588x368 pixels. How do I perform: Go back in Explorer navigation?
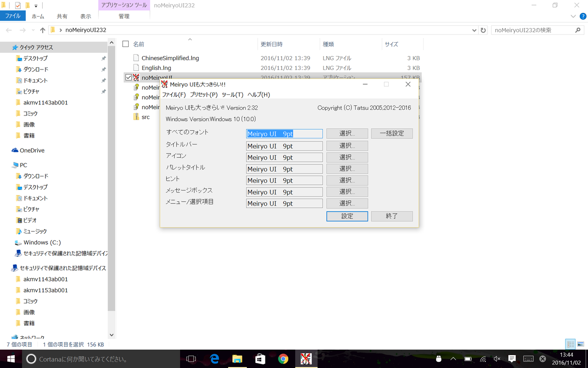(x=9, y=30)
